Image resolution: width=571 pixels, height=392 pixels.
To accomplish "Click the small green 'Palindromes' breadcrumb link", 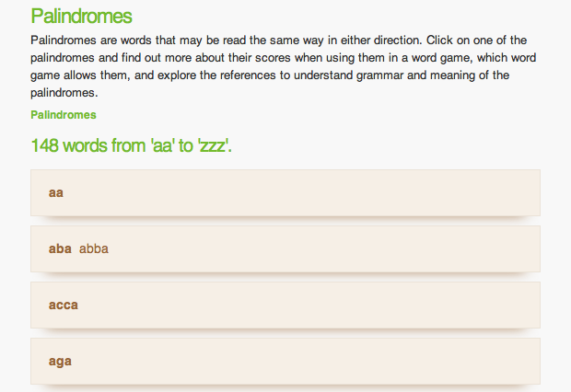I will pyautogui.click(x=64, y=115).
